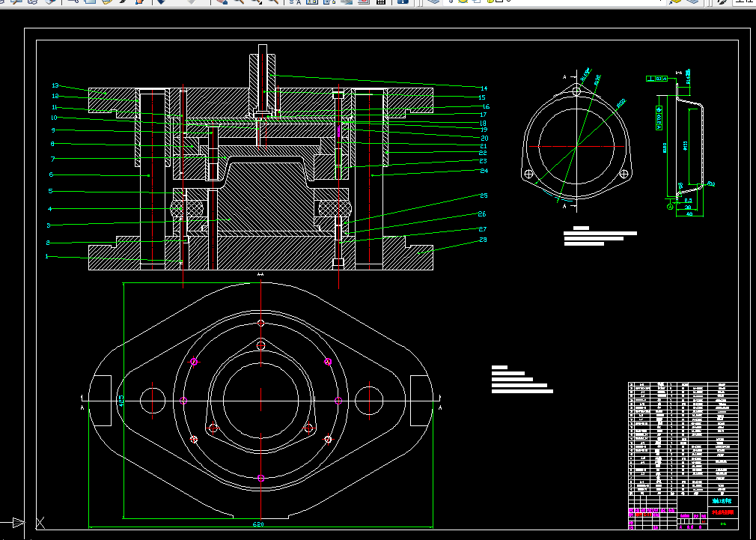756x540 pixels.
Task: Select part number 25 leader label
Action: [x=484, y=195]
